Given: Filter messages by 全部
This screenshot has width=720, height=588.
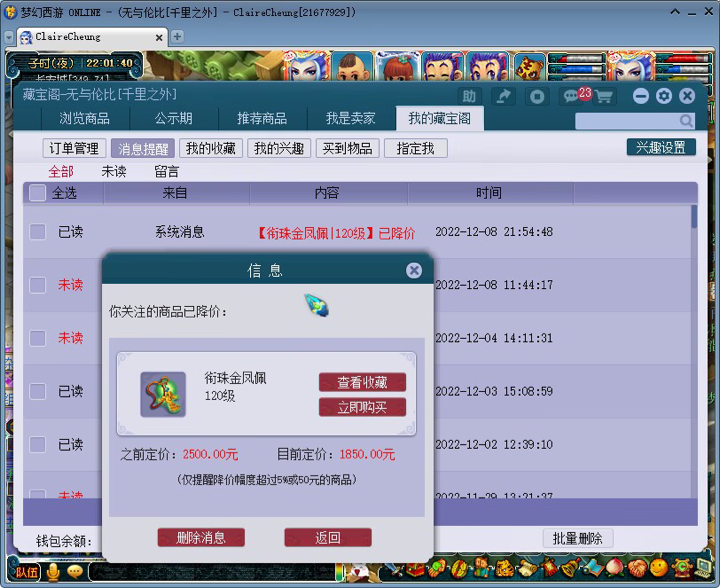Looking at the screenshot, I should click(61, 172).
